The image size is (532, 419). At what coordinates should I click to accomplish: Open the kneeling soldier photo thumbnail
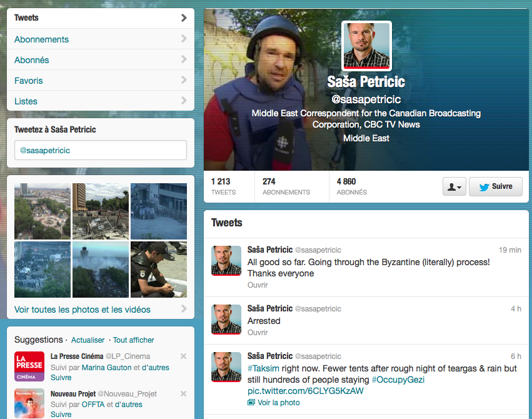[159, 270]
